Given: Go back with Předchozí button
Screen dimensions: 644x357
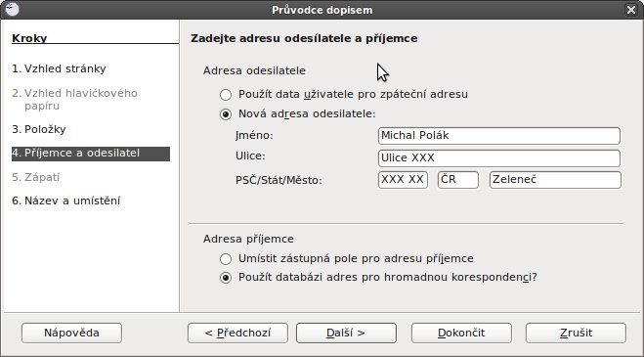Looking at the screenshot, I should click(237, 333).
